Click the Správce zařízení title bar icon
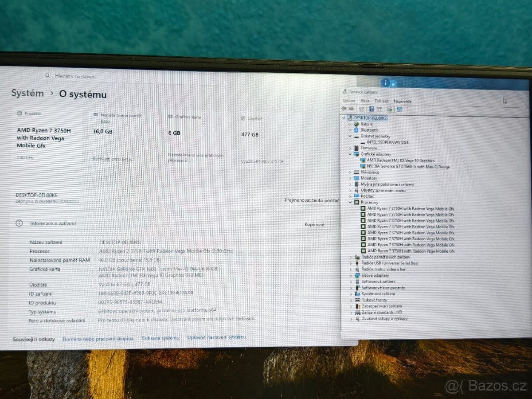 click(345, 91)
